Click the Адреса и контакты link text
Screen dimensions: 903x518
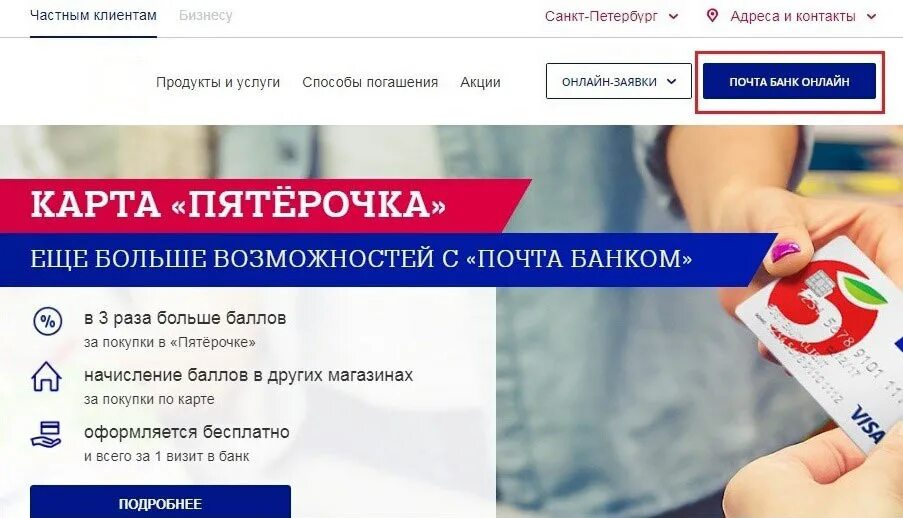click(x=792, y=17)
